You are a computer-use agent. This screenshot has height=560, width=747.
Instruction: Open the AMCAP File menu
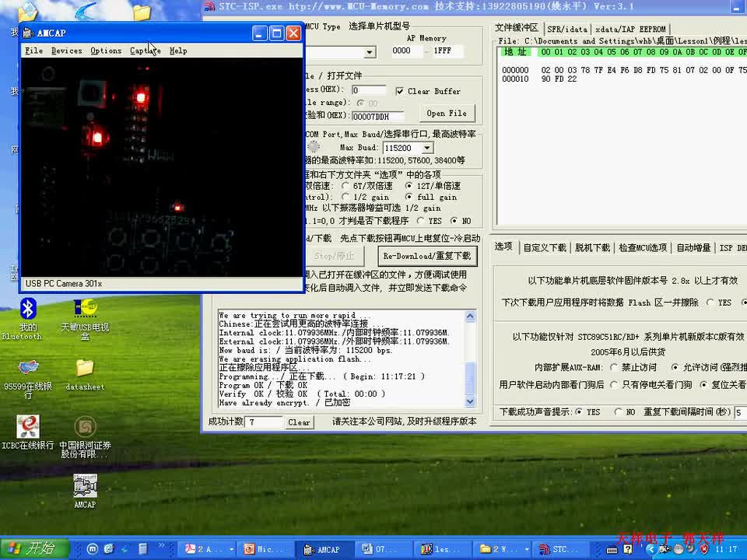coord(33,51)
